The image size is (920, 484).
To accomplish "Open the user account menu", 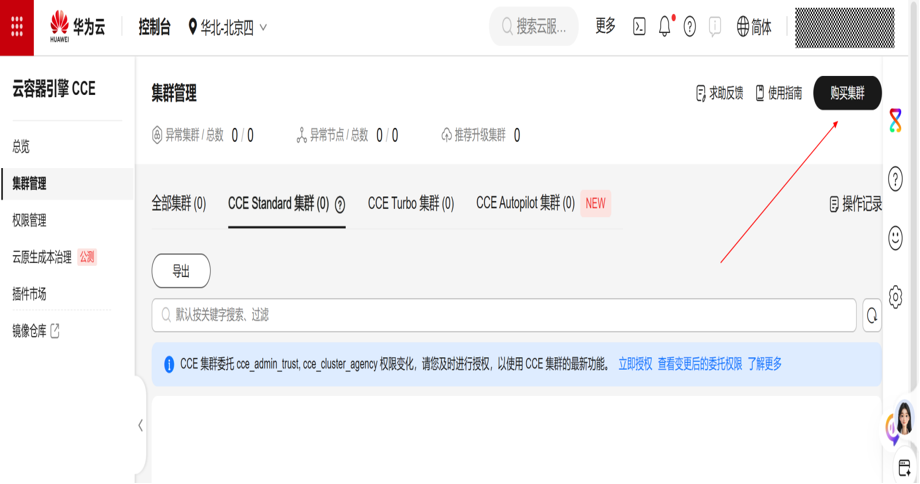I will point(844,28).
